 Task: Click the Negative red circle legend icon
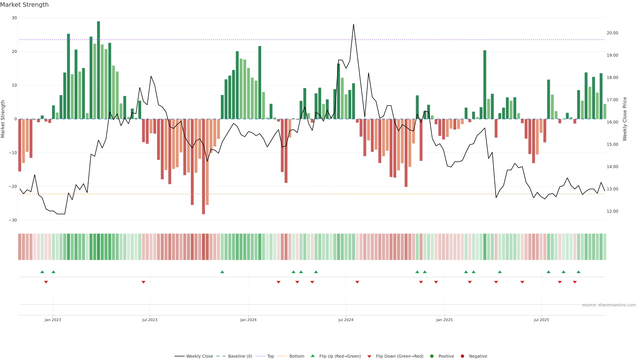pos(462,356)
